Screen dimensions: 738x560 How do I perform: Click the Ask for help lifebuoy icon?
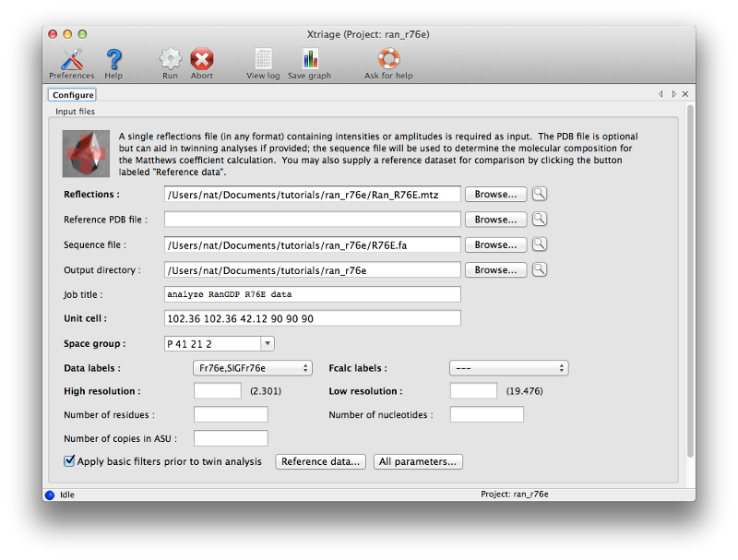click(x=388, y=60)
